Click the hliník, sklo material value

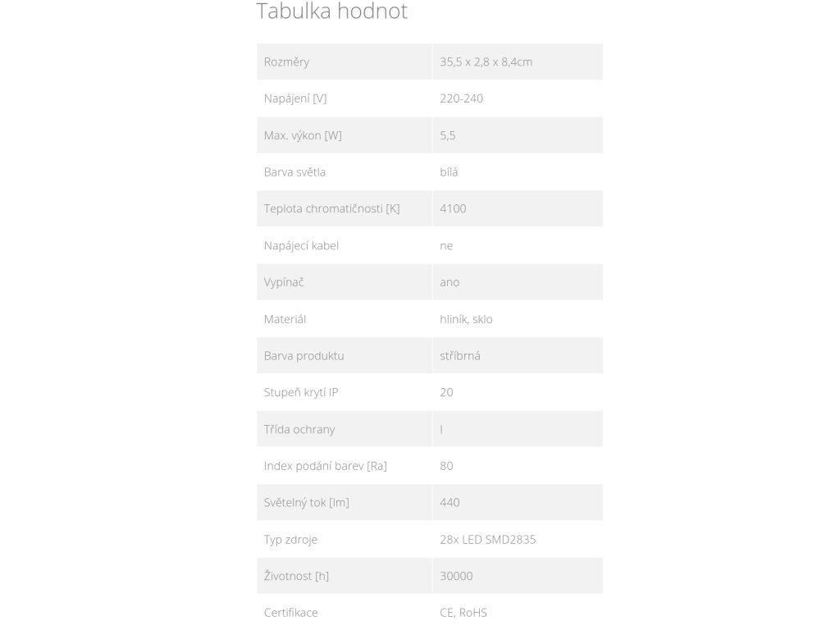466,319
